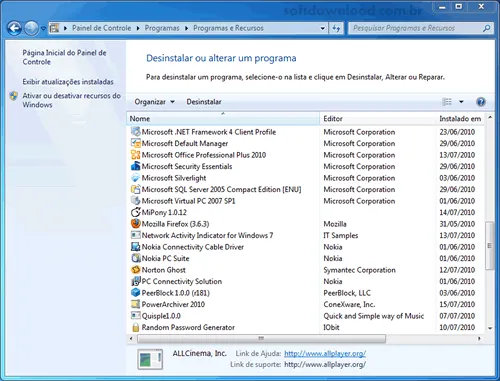Select the Nokia Connectivity Cable Driver icon
Viewport: 500px width, 381px height.
pos(135,247)
